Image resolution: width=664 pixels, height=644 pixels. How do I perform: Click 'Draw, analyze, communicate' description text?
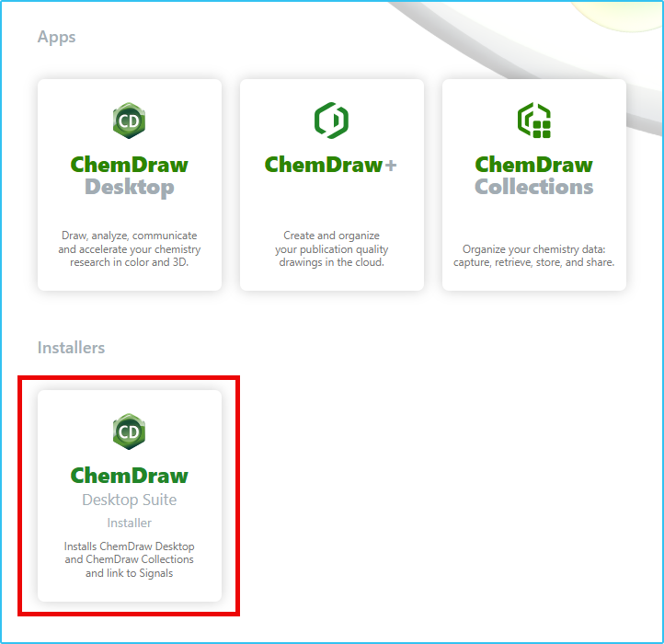(x=129, y=248)
